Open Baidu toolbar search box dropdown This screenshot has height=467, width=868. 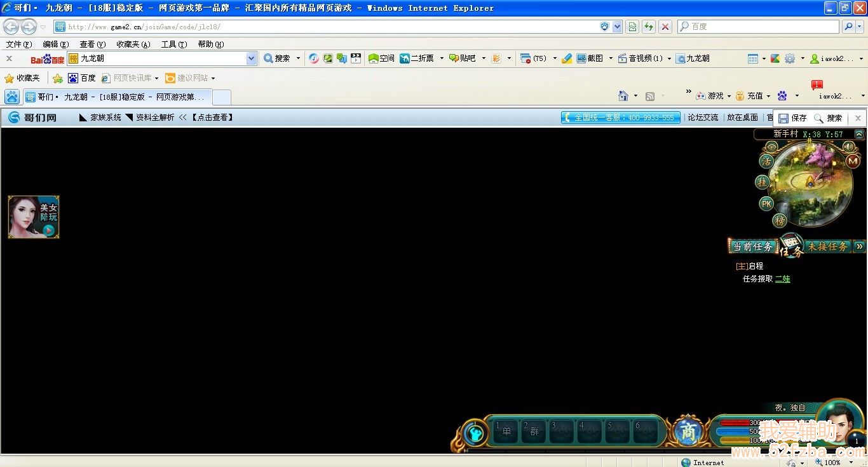(x=251, y=58)
